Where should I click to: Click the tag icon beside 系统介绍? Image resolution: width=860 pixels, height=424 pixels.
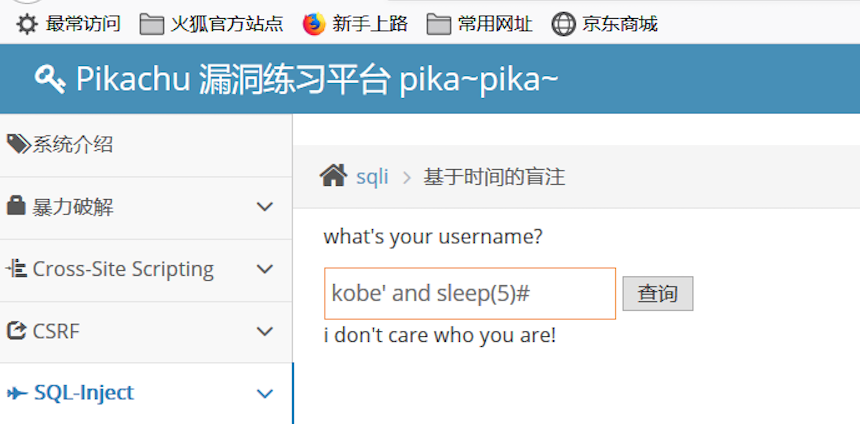(x=19, y=144)
